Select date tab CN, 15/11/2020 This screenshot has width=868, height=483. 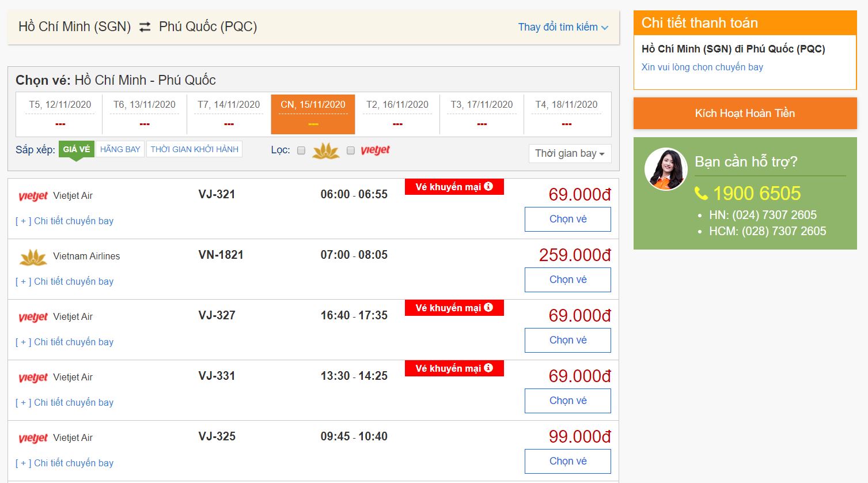313,114
